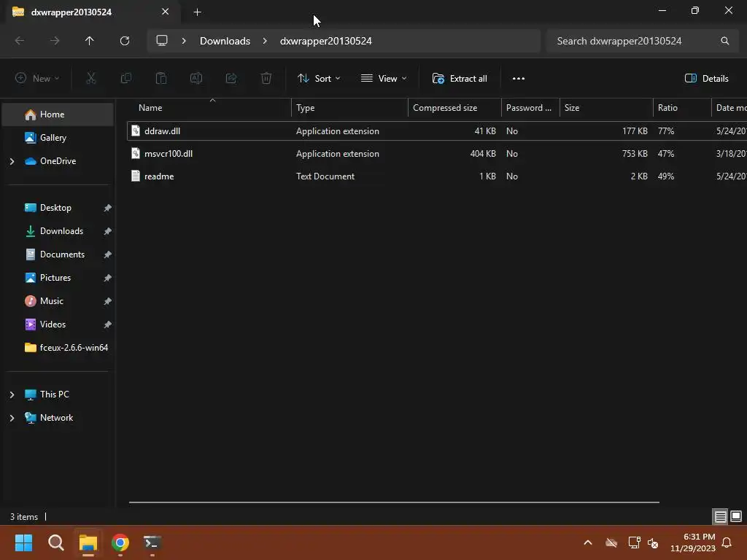
Task: Click Extract all button
Action: (460, 79)
